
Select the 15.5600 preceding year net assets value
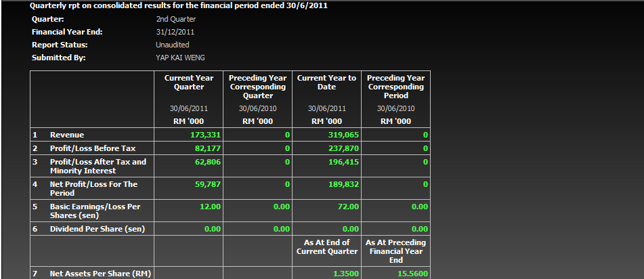click(413, 274)
